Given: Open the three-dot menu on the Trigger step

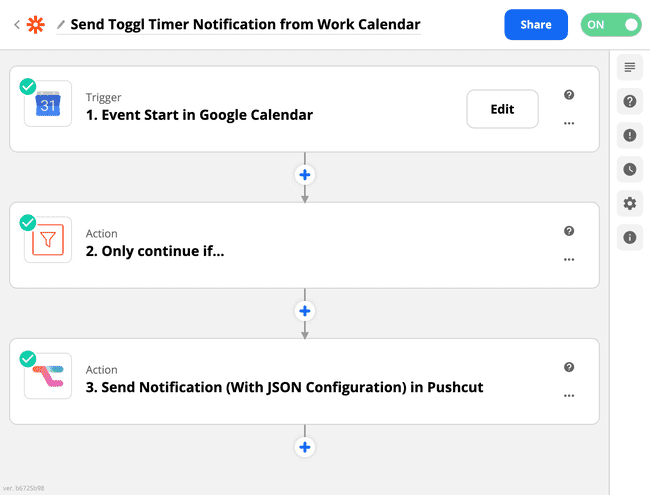Looking at the screenshot, I should click(x=569, y=123).
